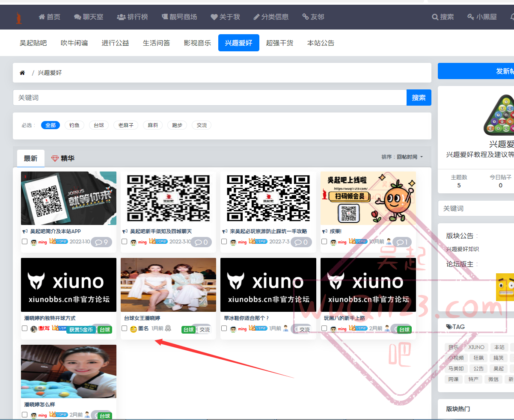Click the yellow moderator avatar
Viewport: 514px width, 420px height.
[505, 287]
